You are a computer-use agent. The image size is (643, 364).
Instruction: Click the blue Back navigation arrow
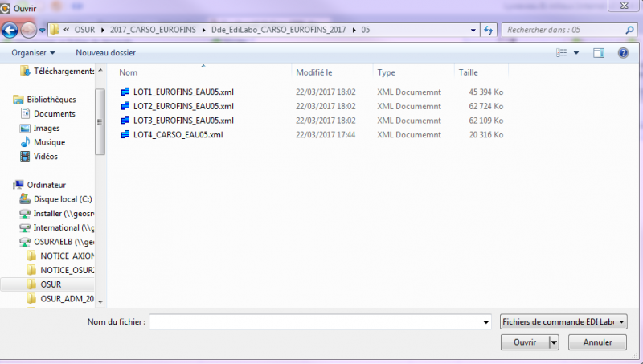(x=10, y=31)
